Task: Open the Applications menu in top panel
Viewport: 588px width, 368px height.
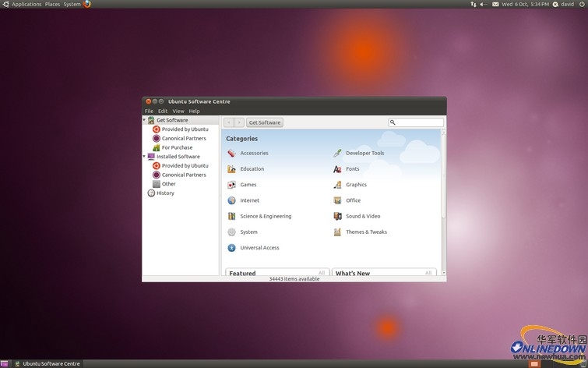Action: pos(26,4)
